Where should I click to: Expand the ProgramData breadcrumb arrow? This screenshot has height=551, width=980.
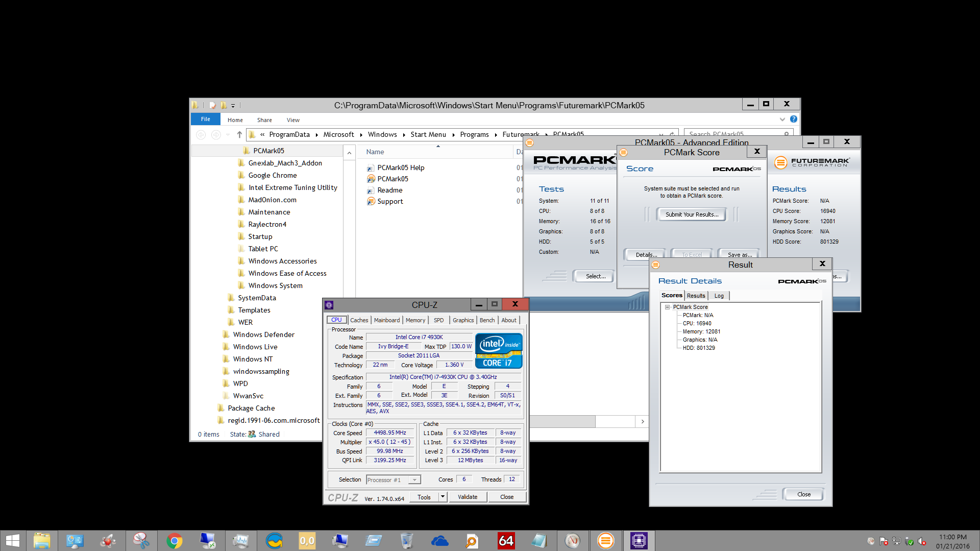point(317,135)
